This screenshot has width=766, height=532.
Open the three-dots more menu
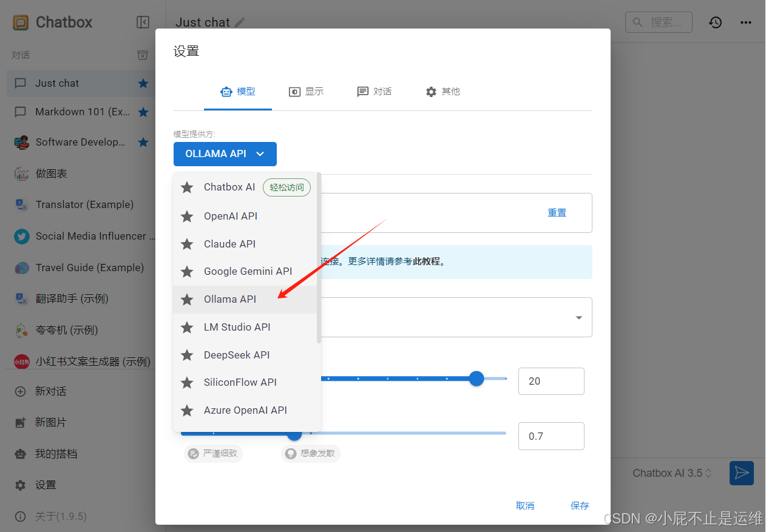[x=746, y=22]
